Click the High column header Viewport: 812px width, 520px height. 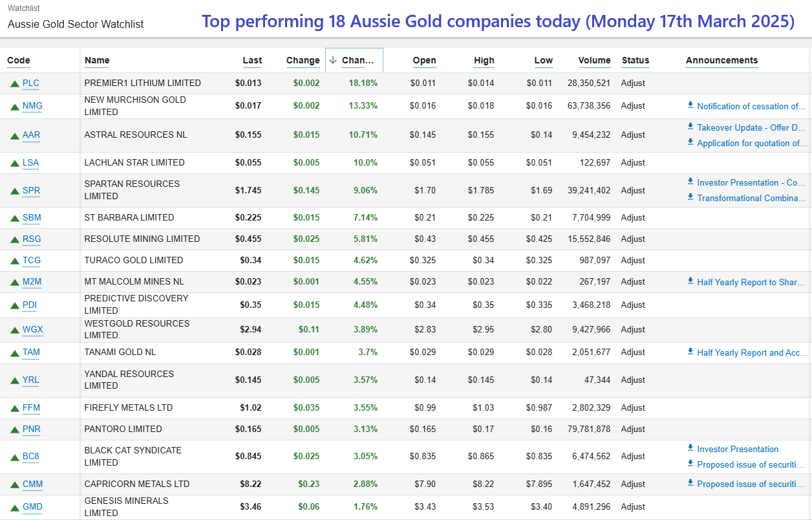[484, 60]
